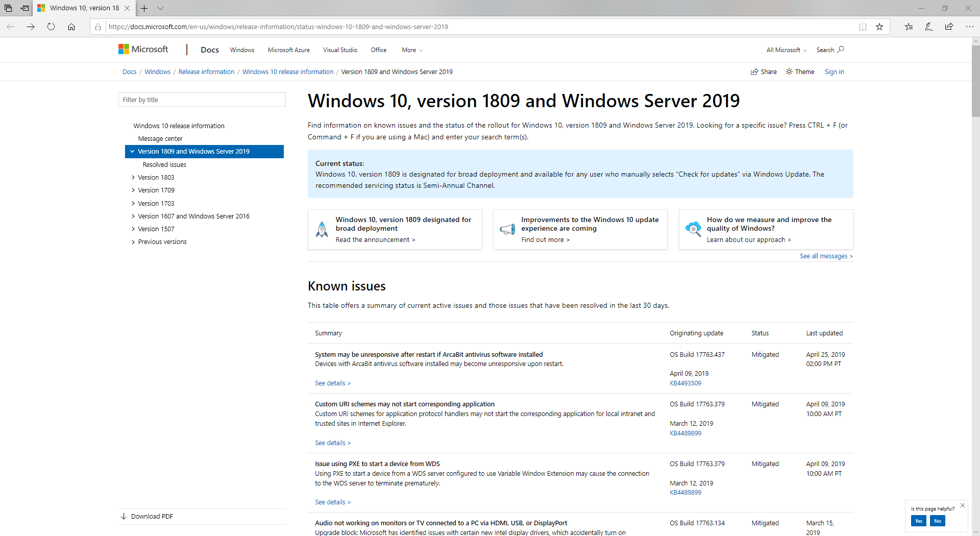Click the site lock icon
980x536 pixels.
[98, 27]
